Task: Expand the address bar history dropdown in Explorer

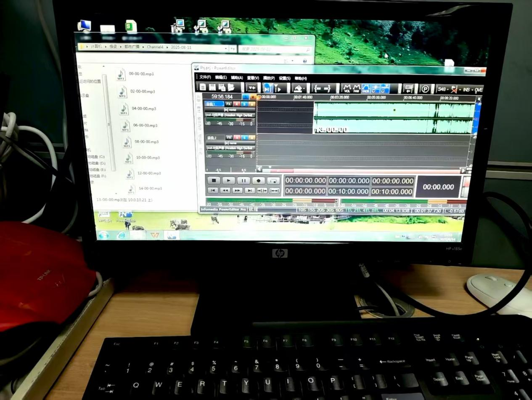Action: [226, 48]
